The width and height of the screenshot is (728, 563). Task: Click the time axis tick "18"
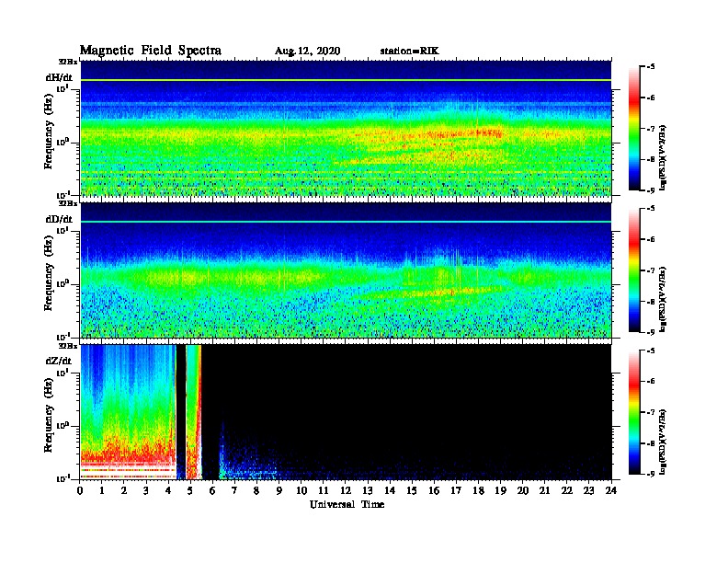click(479, 491)
